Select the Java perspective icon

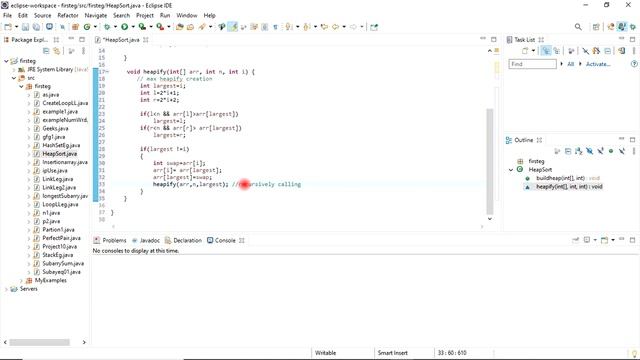tap(622, 27)
